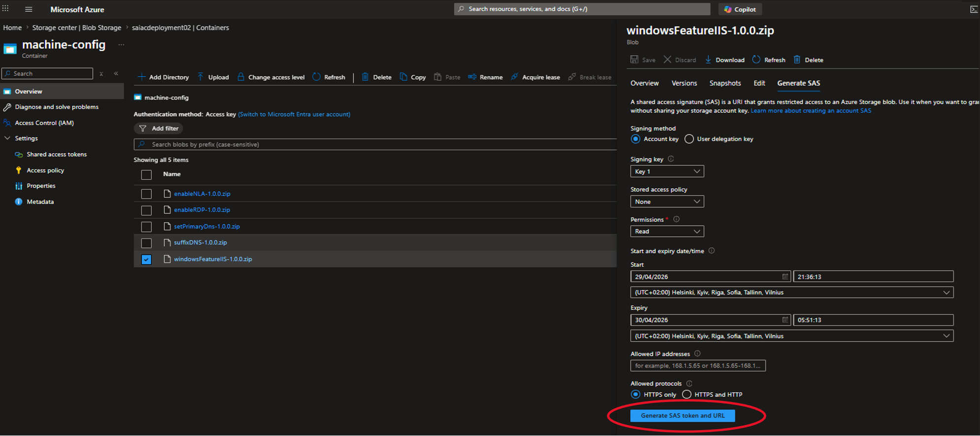The image size is (980, 436).
Task: Select HTTPS and HTTP protocol option
Action: click(x=687, y=395)
